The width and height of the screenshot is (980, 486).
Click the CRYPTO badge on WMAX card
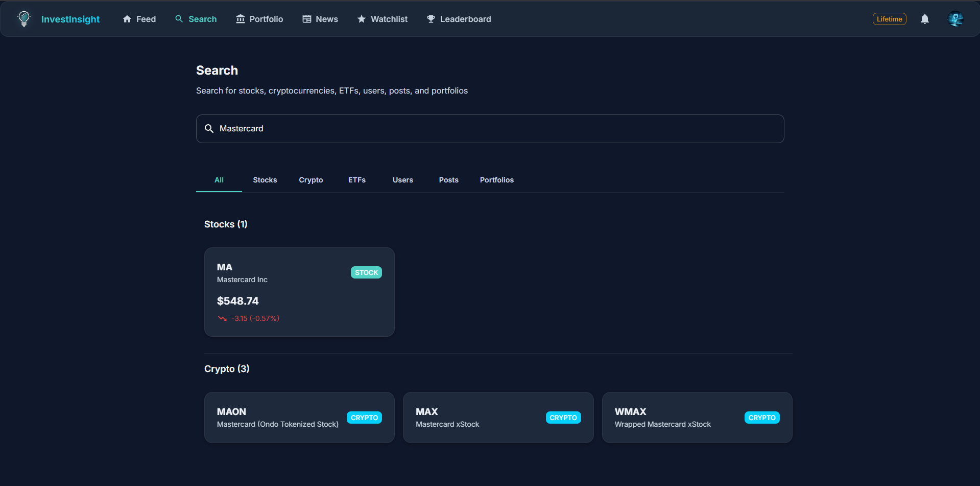[x=761, y=418]
